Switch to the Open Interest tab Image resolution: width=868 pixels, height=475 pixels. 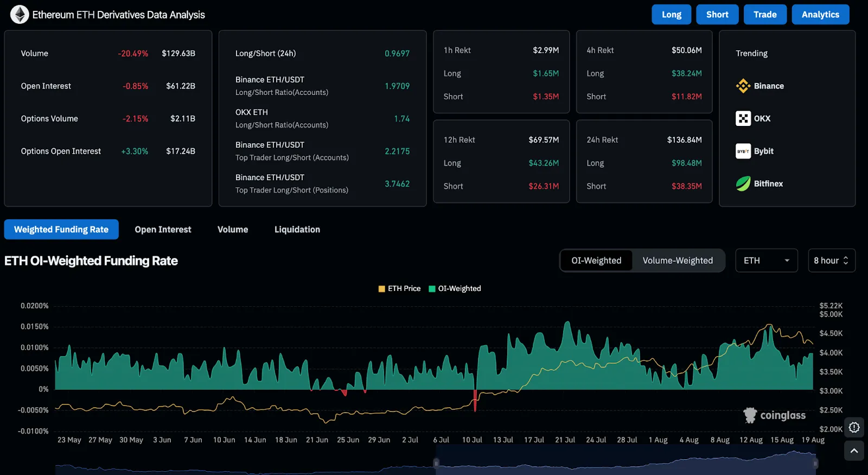[163, 230]
